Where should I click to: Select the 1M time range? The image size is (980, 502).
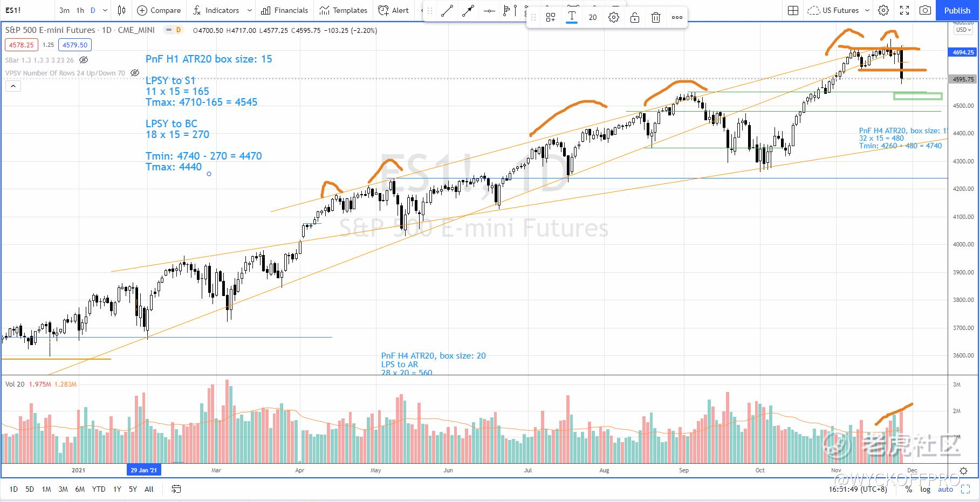[x=46, y=489]
